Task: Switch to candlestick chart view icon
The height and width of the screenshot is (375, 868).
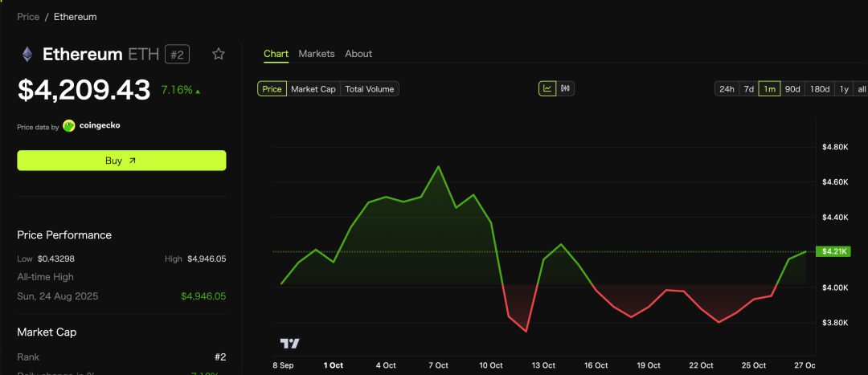Action: (566, 88)
